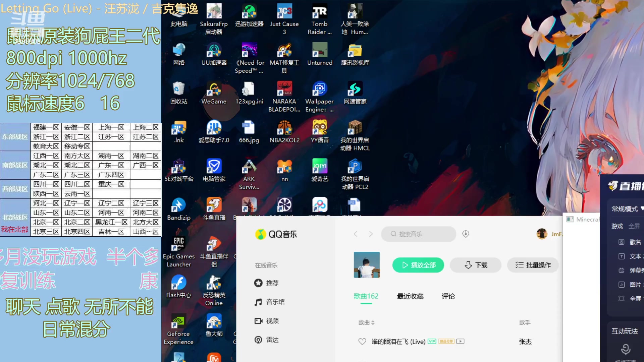
Task: Open the SakuraFrp launcher desktop icon
Action: coord(214,19)
